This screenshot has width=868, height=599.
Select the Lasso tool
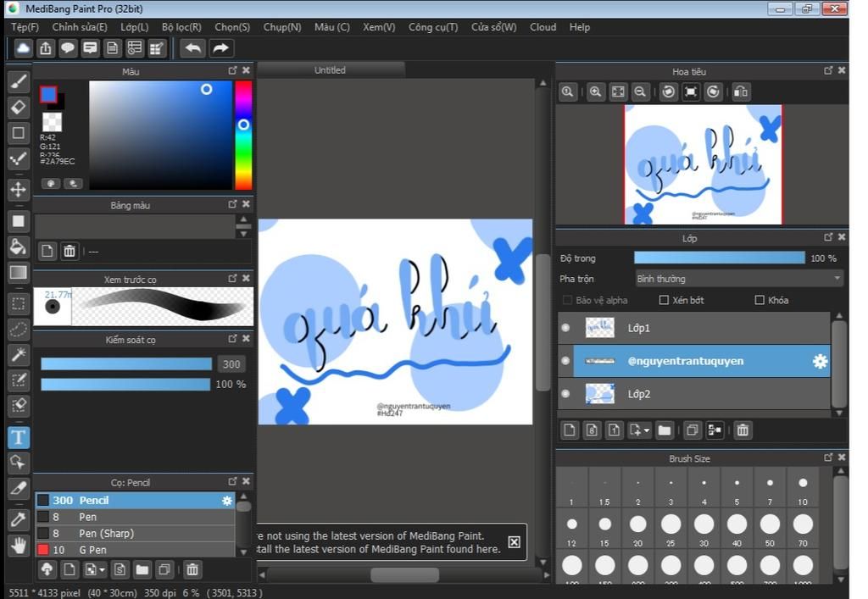pos(19,329)
